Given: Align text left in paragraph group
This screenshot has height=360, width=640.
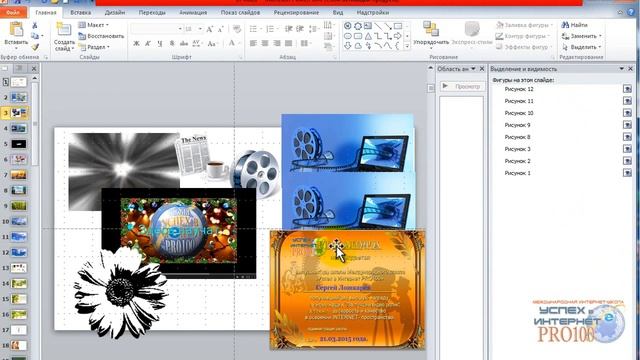Looking at the screenshot, I should [253, 43].
